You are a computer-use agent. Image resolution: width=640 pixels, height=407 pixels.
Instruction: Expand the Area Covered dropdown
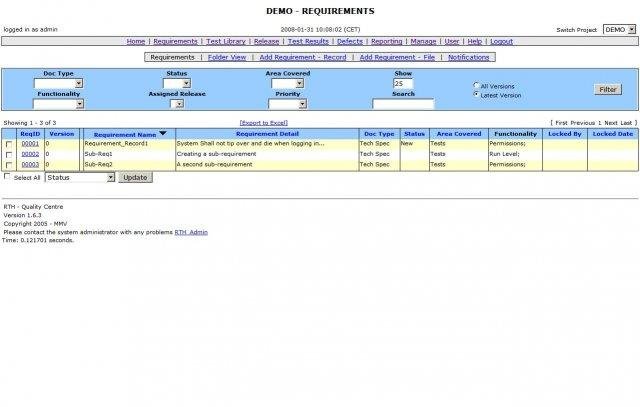tap(287, 84)
